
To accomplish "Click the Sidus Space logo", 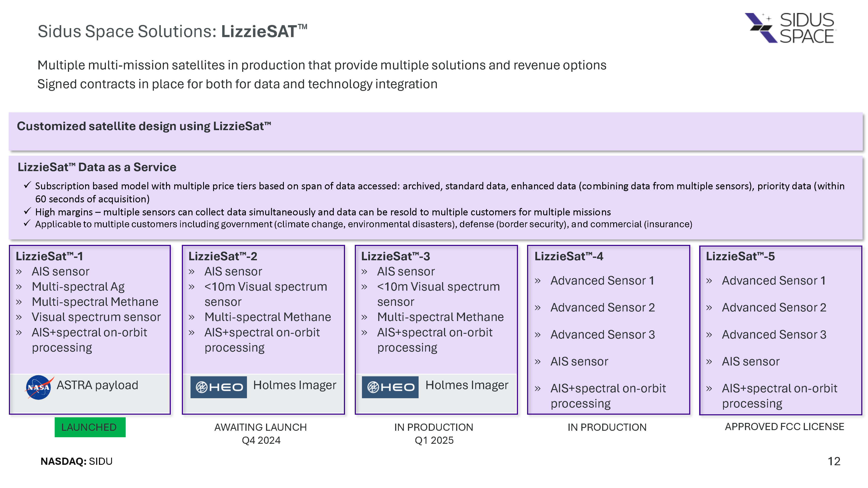I will tap(790, 28).
